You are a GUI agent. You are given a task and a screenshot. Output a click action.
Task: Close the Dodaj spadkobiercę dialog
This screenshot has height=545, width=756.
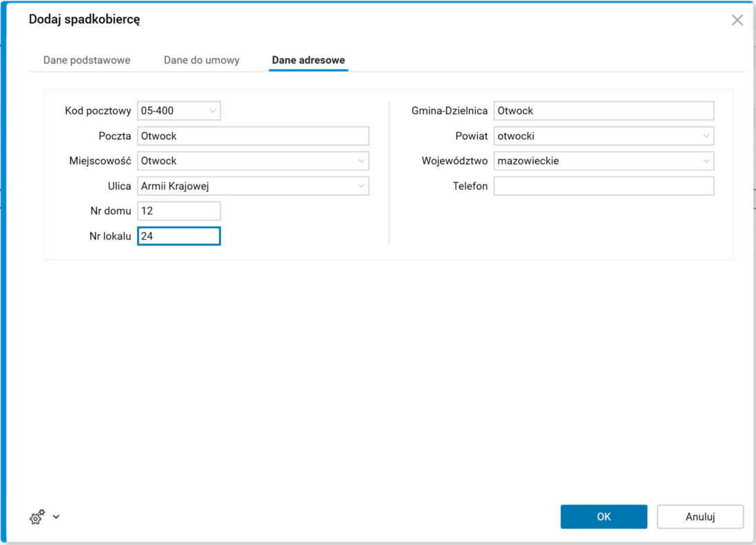pyautogui.click(x=737, y=20)
